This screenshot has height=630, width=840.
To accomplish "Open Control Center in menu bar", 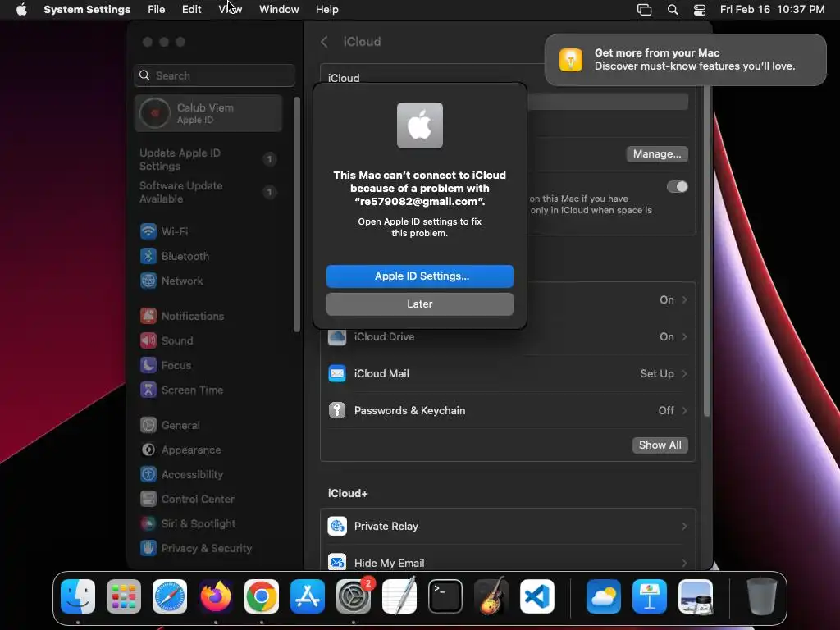I will coord(700,9).
